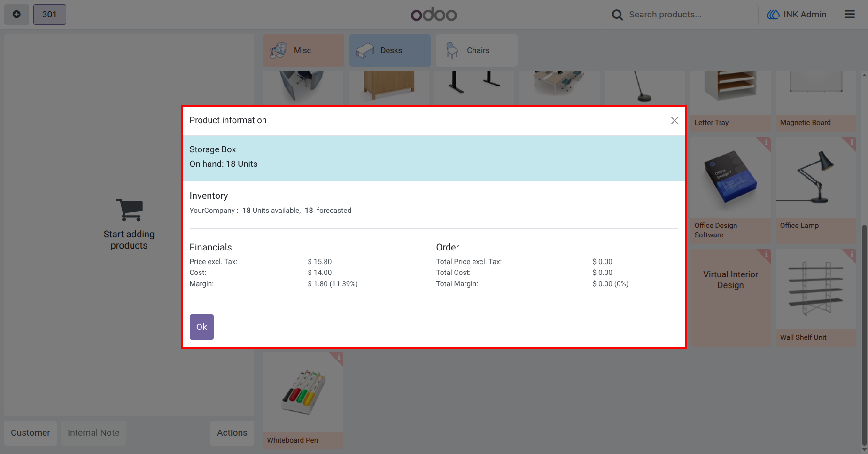Click the Storage Box product name
The image size is (868, 454).
pos(213,149)
